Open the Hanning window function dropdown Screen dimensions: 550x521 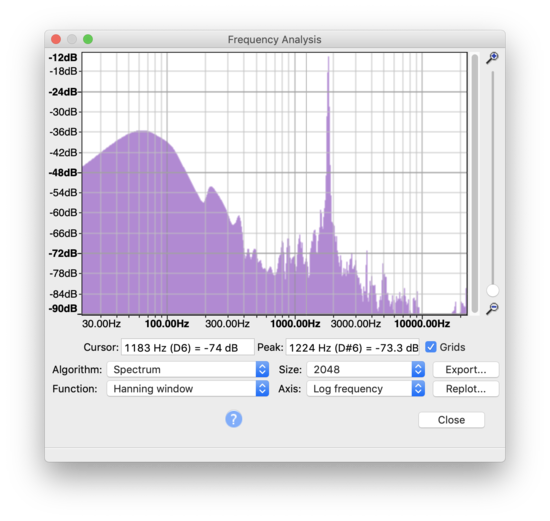point(188,389)
